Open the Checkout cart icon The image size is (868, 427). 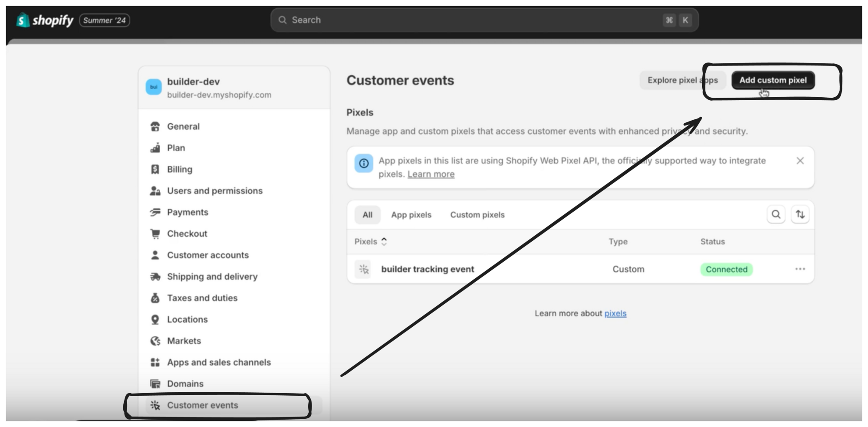[x=155, y=233]
